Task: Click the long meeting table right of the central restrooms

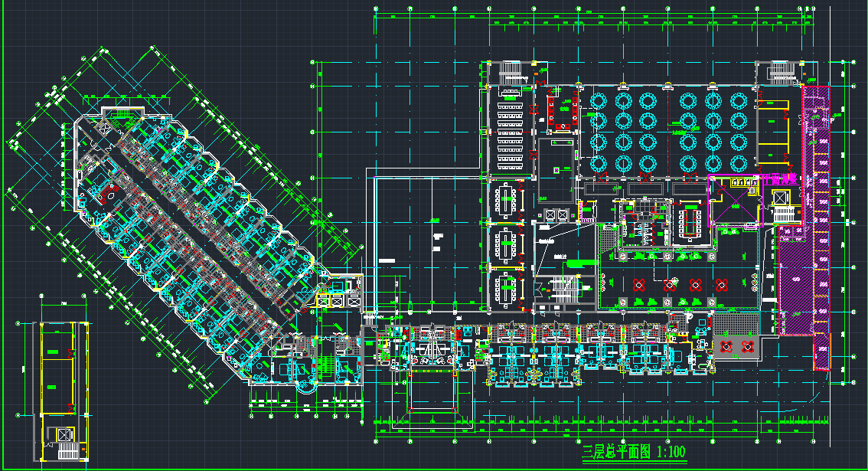Action: pyautogui.click(x=693, y=223)
